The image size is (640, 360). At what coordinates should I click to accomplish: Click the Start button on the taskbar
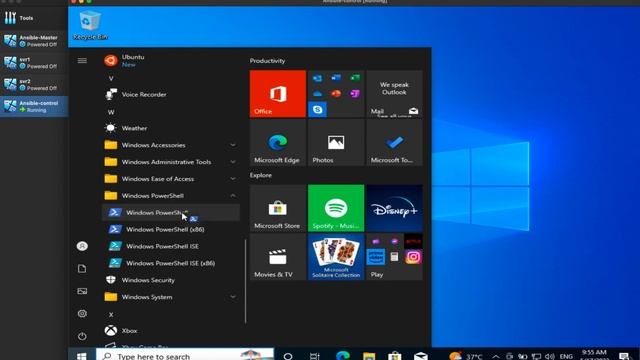[x=82, y=356]
